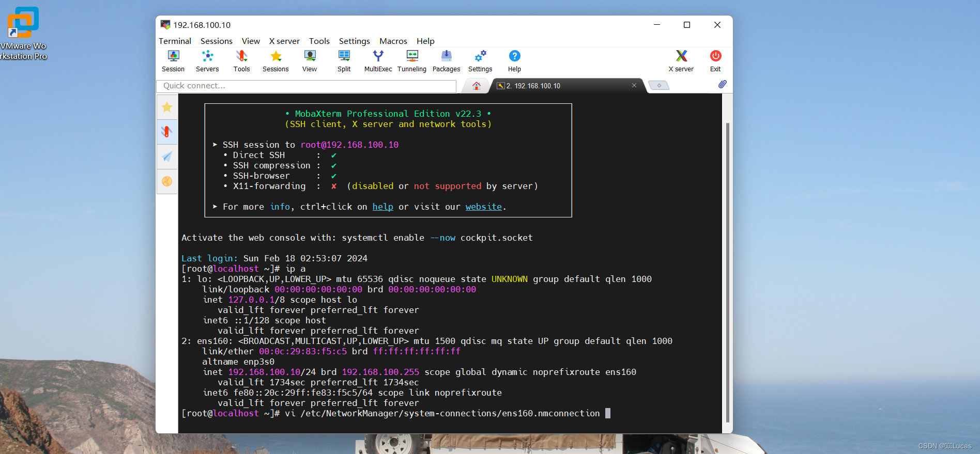Click the help link in terminal banner

pos(383,207)
